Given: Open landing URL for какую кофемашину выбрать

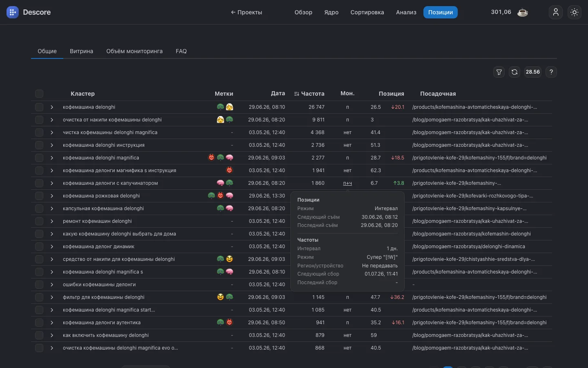Looking at the screenshot, I should coord(472,234).
